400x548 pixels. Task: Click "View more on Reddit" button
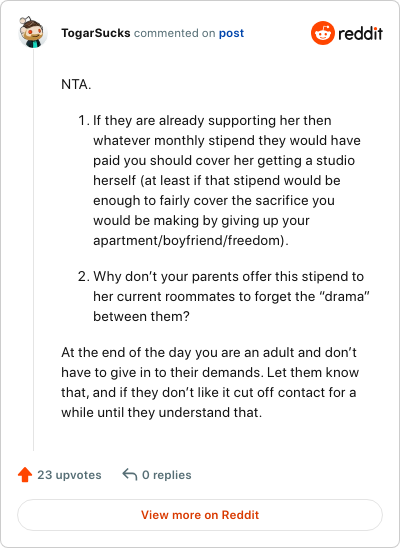(x=200, y=515)
